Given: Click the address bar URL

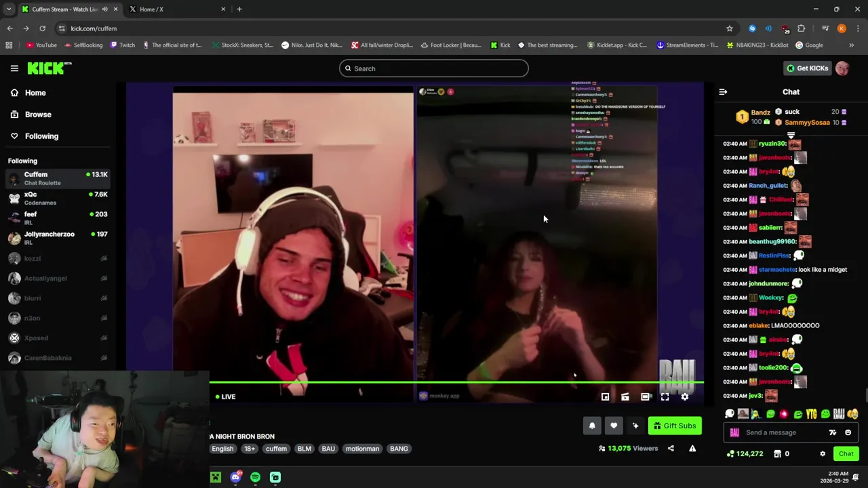Looking at the screenshot, I should pos(94,28).
